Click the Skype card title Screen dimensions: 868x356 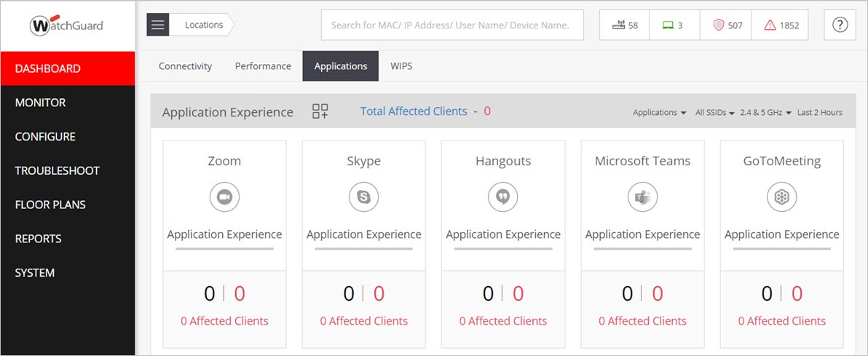tap(363, 161)
